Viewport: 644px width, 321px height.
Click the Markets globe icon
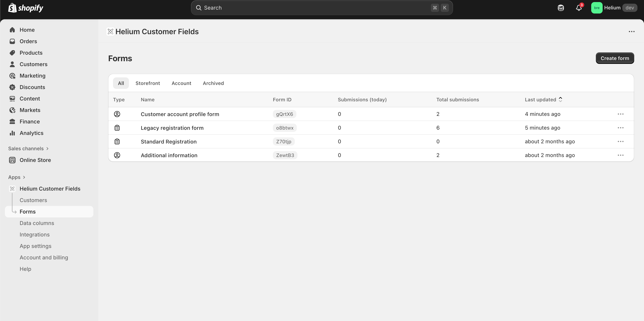coord(12,110)
